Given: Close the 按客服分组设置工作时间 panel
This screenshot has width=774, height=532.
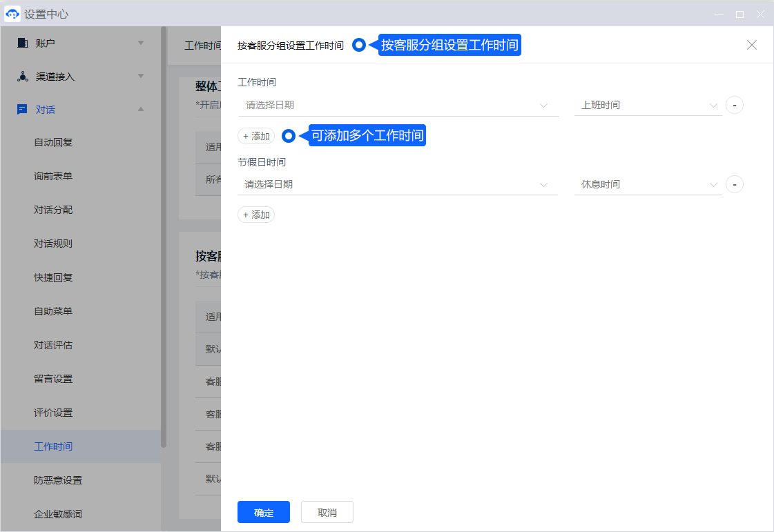Looking at the screenshot, I should [752, 45].
